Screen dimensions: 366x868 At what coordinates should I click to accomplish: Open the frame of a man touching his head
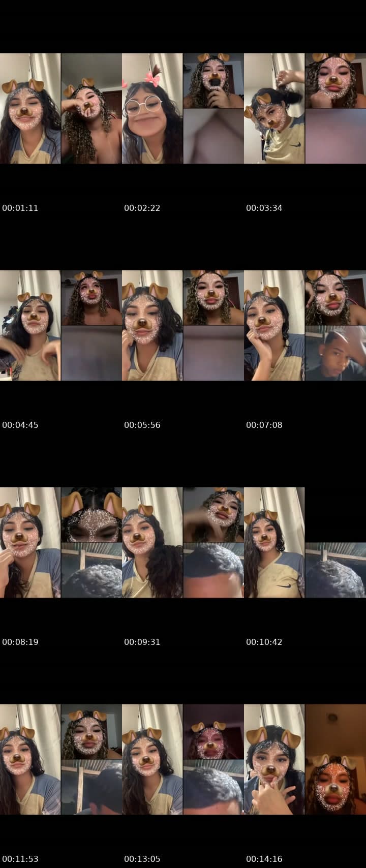point(335,353)
